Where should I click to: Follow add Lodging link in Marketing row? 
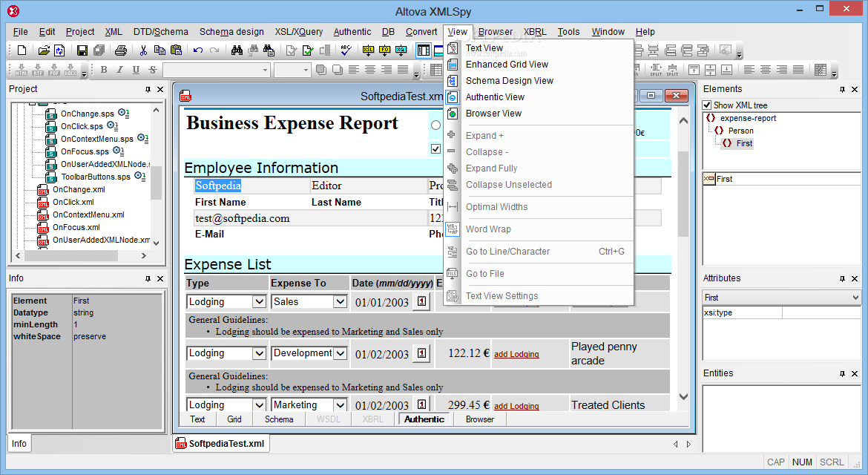[x=516, y=407]
